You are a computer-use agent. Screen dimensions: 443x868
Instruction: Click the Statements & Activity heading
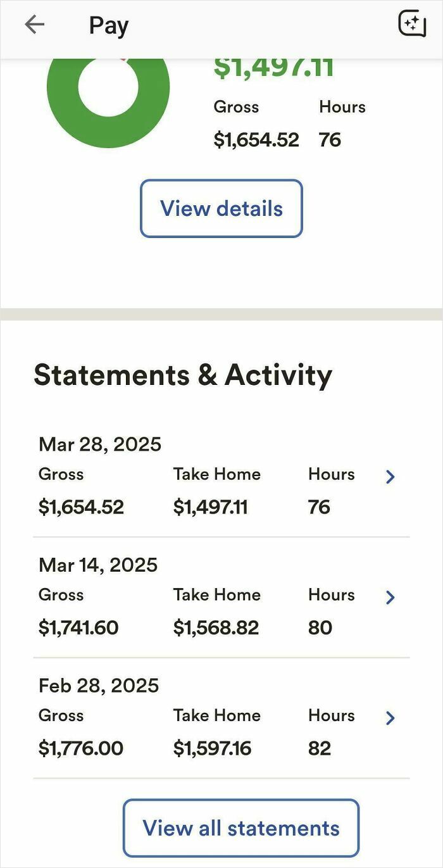183,374
